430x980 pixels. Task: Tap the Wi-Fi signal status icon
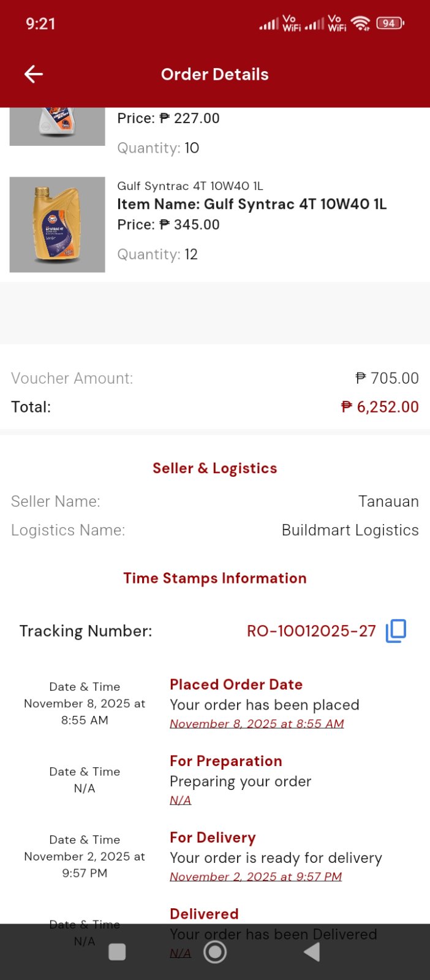[x=361, y=24]
